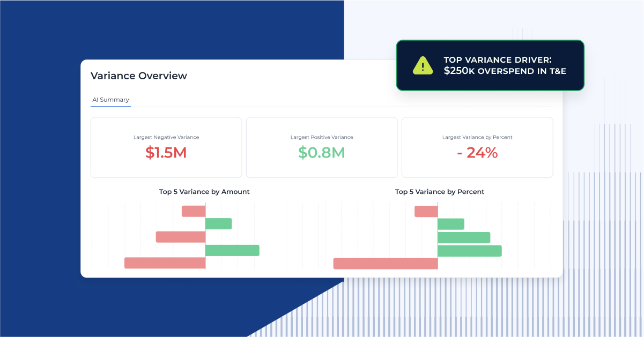Select the Largest Positive Variance card
The image size is (644, 337).
click(x=321, y=147)
